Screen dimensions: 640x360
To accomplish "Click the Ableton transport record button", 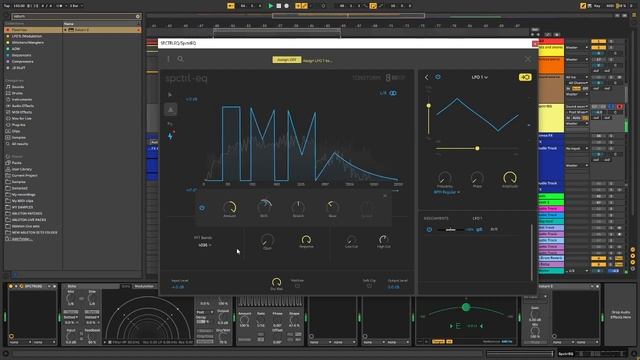I will click(287, 6).
